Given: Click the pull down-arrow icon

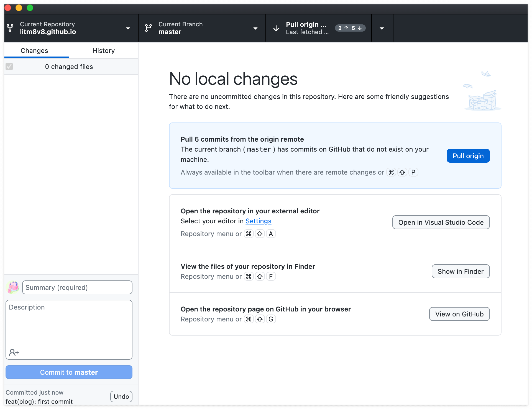Looking at the screenshot, I should click(276, 28).
